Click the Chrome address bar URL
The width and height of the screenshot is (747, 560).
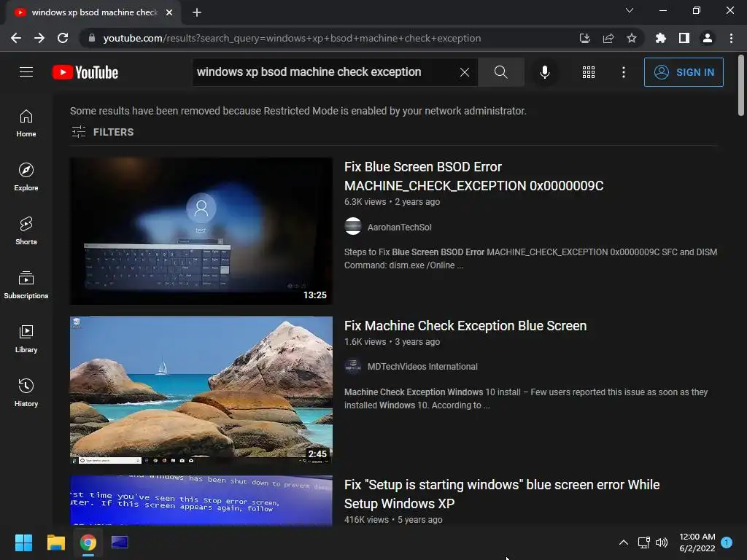point(292,38)
